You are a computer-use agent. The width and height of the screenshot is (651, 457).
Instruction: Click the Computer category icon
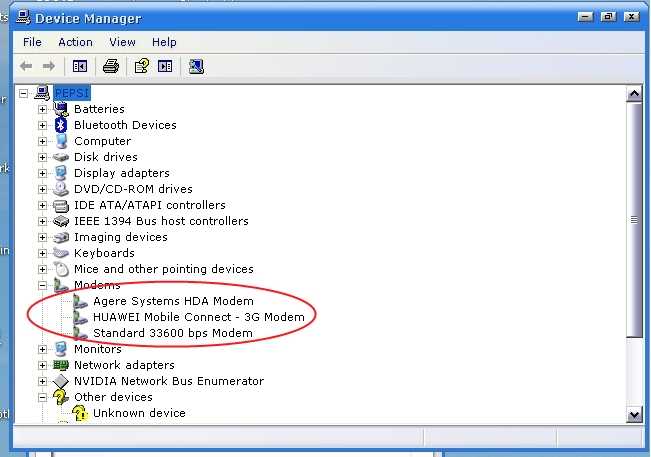61,141
